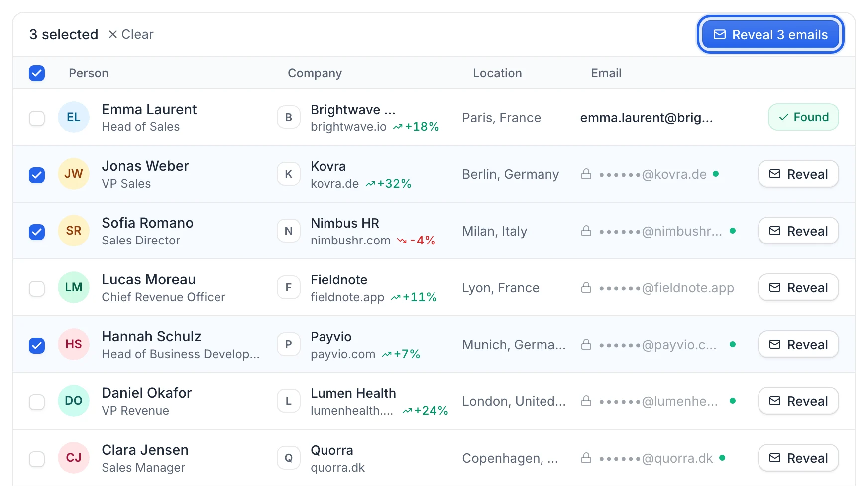Click the HS avatar icon

[74, 344]
